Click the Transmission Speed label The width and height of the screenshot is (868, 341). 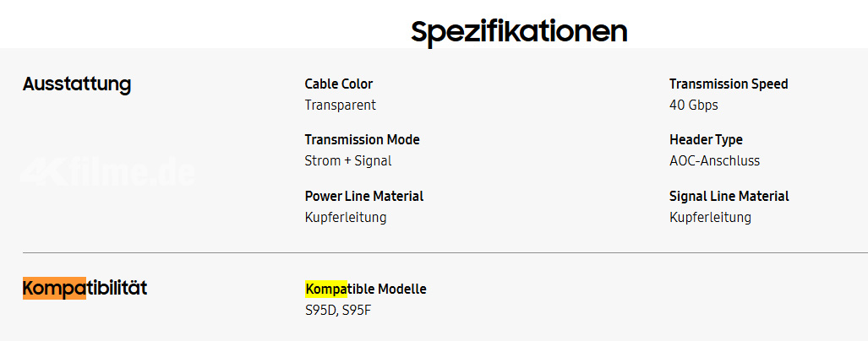pos(729,84)
